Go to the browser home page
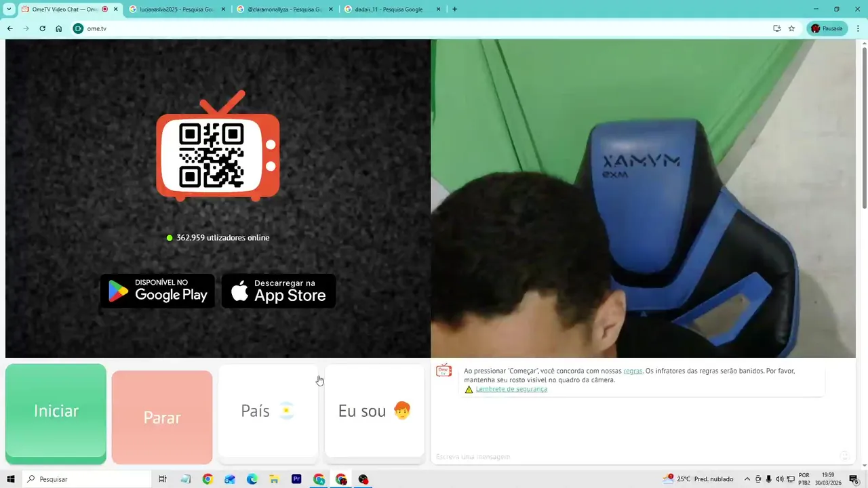Screen dimensions: 868x488 (59, 28)
